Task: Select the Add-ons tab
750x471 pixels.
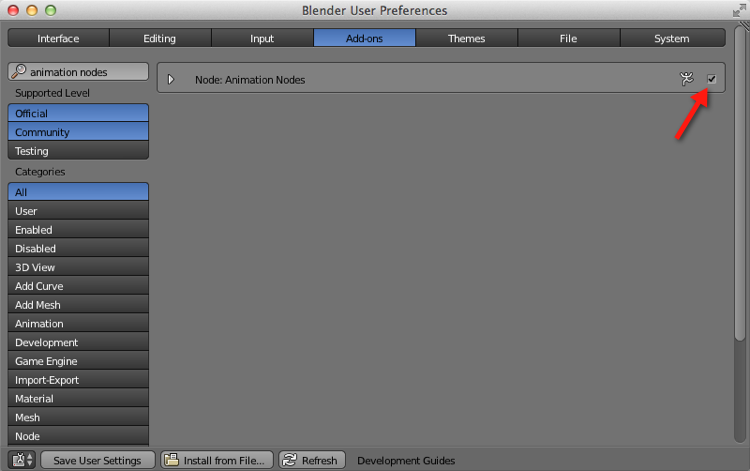Action: coord(364,38)
